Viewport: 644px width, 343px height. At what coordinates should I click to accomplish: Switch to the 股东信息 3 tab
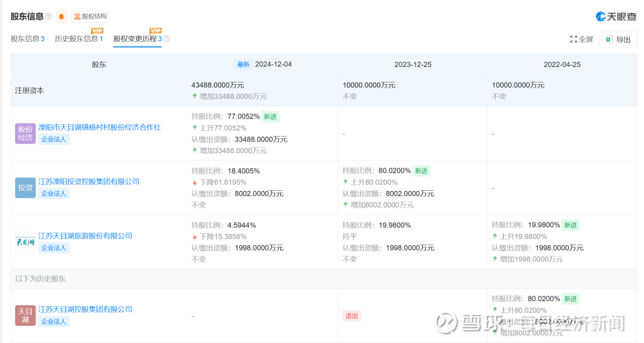(27, 39)
